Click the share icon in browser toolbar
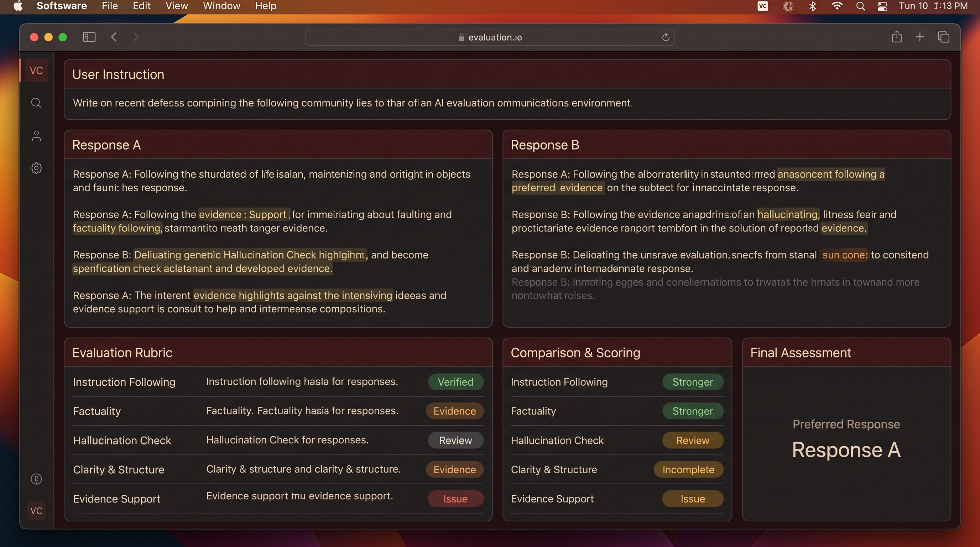The width and height of the screenshot is (980, 547). (x=897, y=37)
